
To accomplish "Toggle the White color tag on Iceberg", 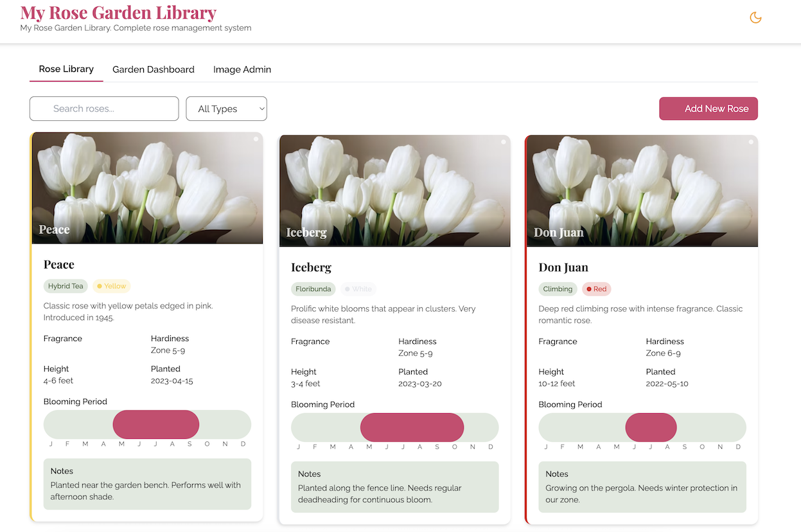I will (358, 288).
